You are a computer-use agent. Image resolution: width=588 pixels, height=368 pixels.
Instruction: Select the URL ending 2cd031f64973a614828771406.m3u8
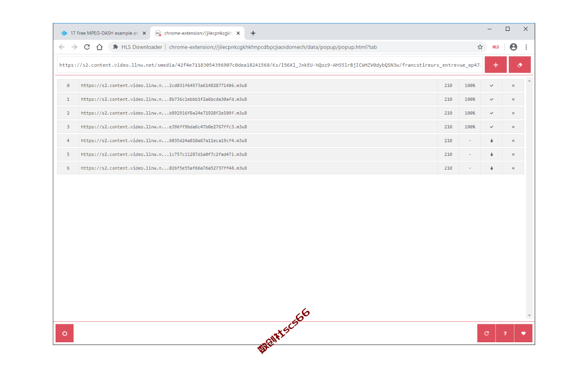click(x=164, y=86)
